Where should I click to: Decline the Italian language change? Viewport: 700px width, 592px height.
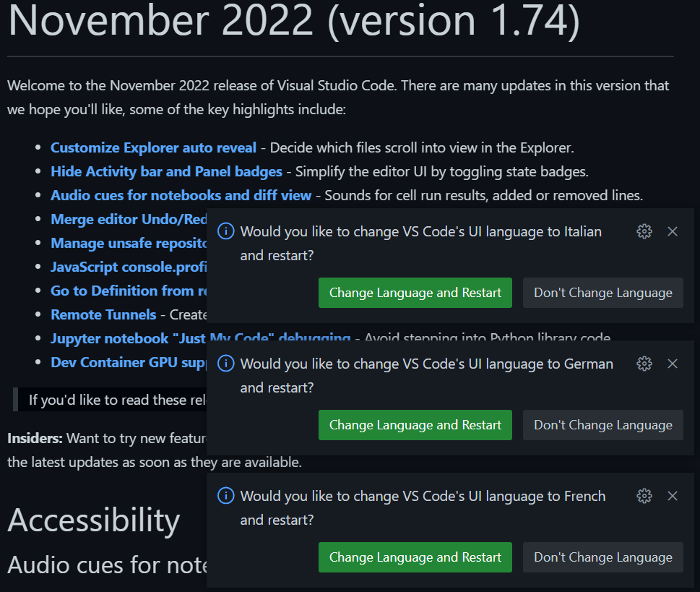tap(602, 293)
